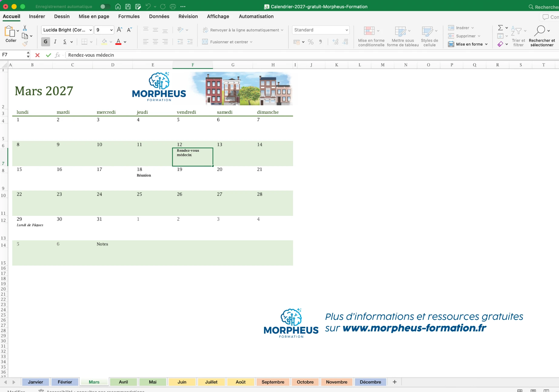Apply the yellow fill color bucket

(104, 42)
